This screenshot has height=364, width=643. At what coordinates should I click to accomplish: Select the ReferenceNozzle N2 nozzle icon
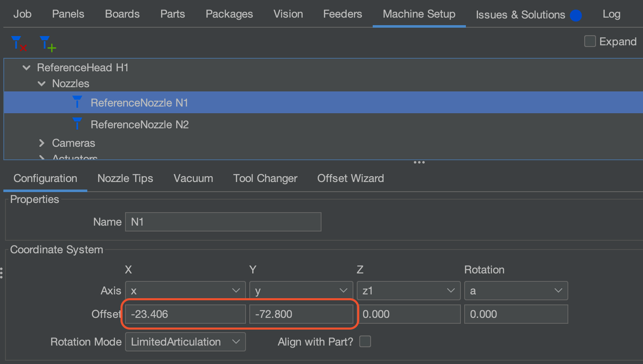coord(77,124)
